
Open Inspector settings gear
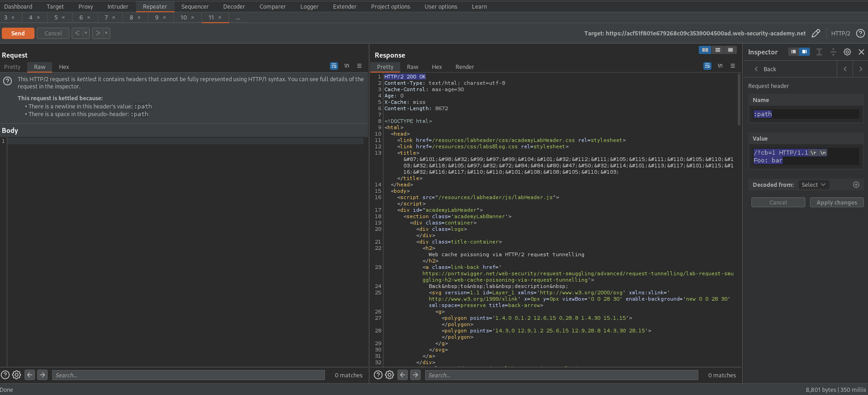point(847,52)
